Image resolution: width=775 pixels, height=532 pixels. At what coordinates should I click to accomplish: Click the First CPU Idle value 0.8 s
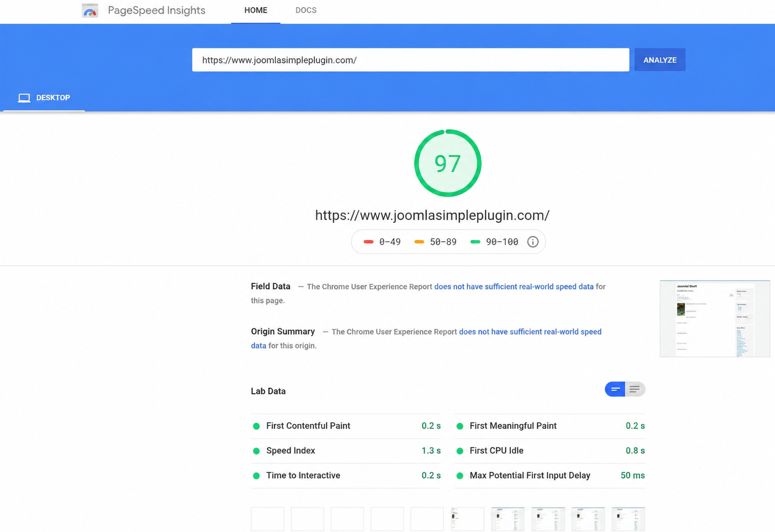(635, 451)
